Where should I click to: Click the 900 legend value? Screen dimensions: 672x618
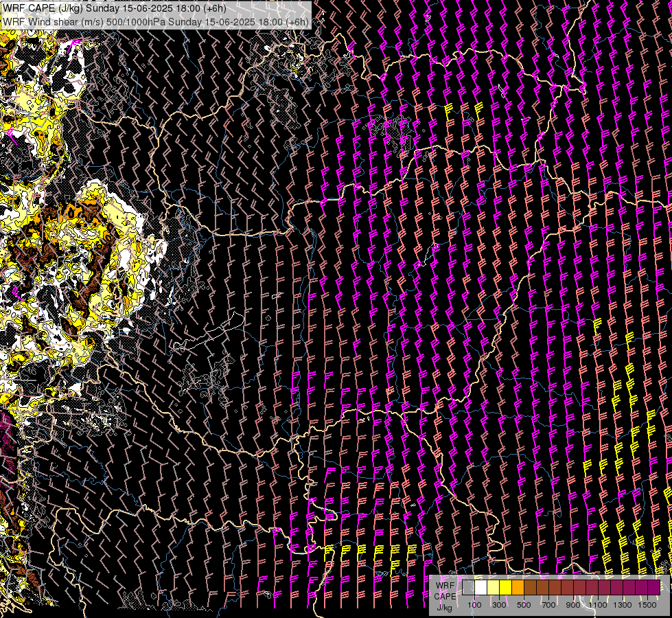[573, 605]
